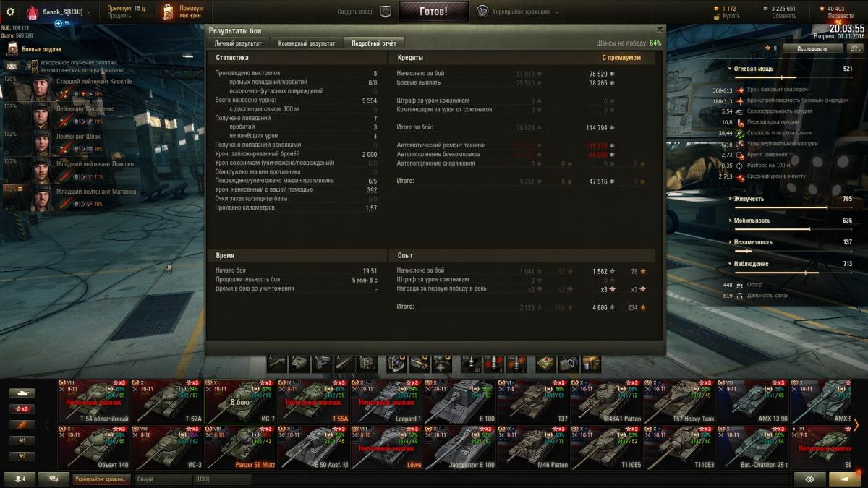Select the radio module slot icon

[x=367, y=363]
